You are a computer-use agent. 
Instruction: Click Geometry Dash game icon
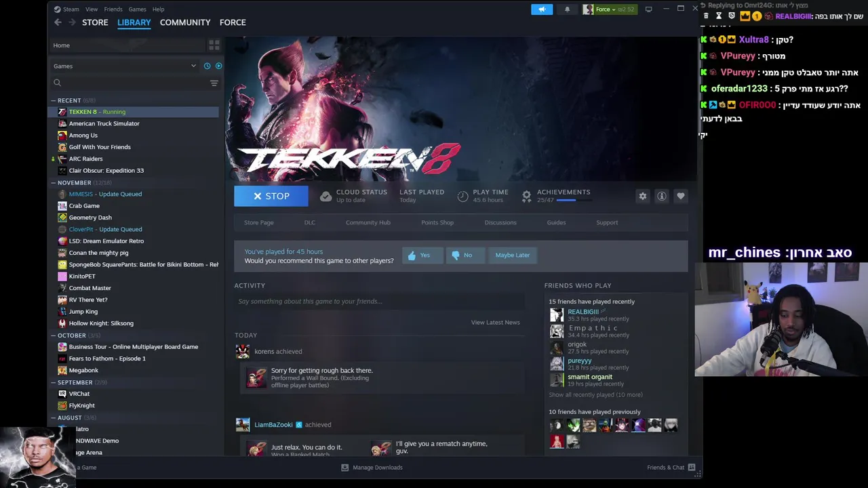pyautogui.click(x=62, y=218)
